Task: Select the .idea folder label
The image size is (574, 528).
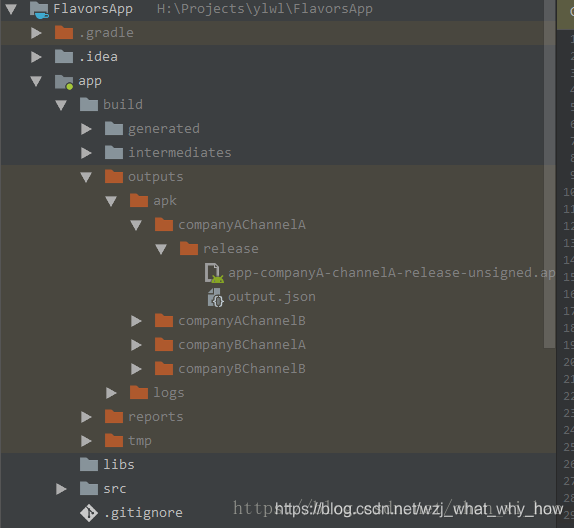Action: point(98,57)
